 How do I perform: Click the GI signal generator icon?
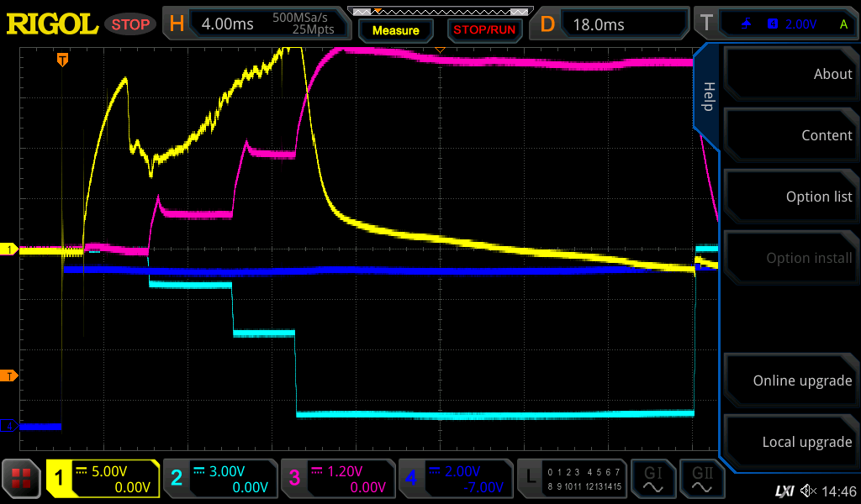652,479
